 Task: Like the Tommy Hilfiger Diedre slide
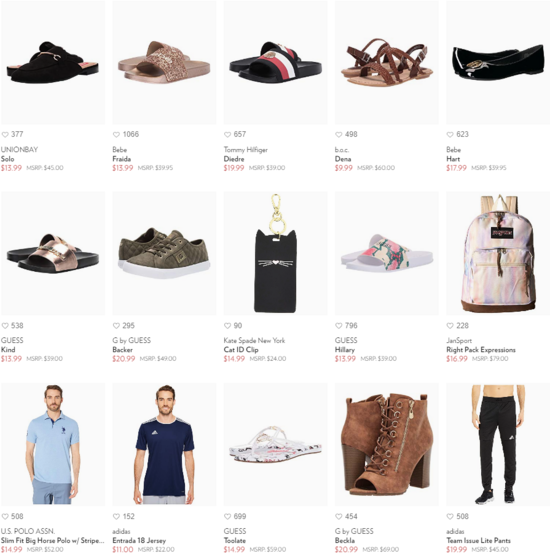tap(227, 135)
